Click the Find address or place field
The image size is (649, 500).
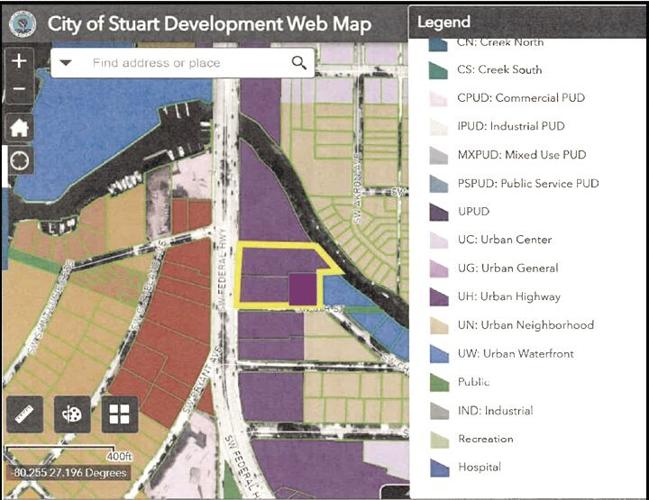tap(180, 63)
